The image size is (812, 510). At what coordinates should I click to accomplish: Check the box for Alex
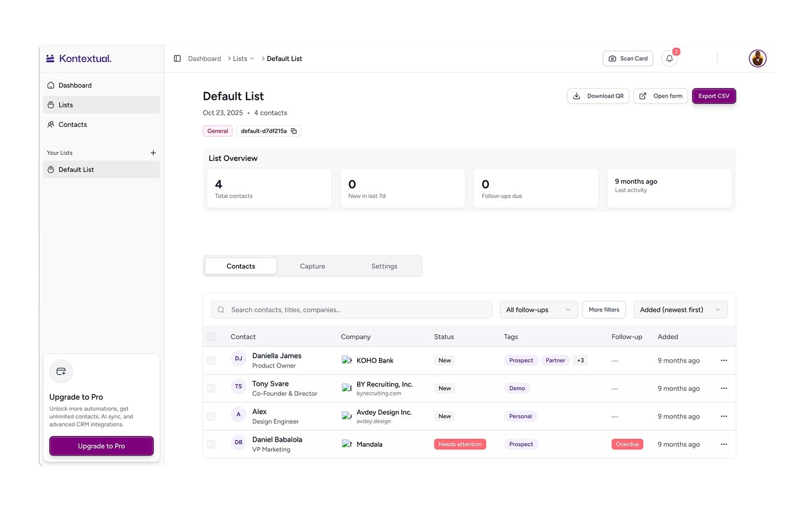click(x=211, y=416)
